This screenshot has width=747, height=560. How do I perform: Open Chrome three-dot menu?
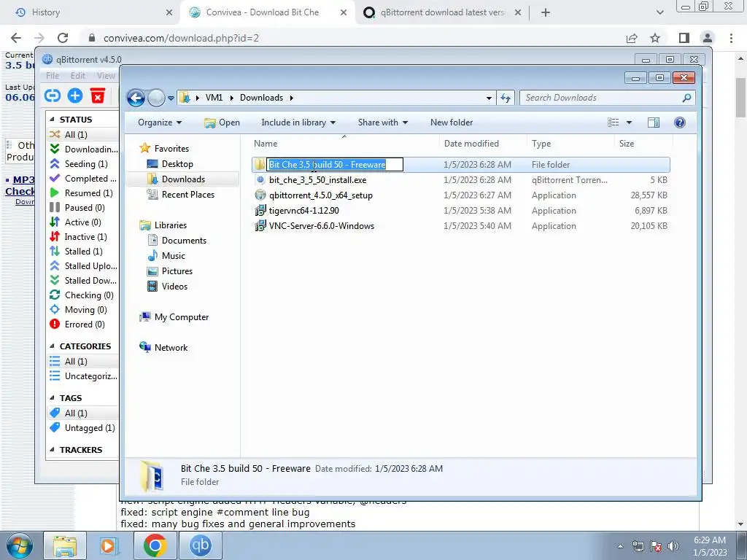(731, 38)
